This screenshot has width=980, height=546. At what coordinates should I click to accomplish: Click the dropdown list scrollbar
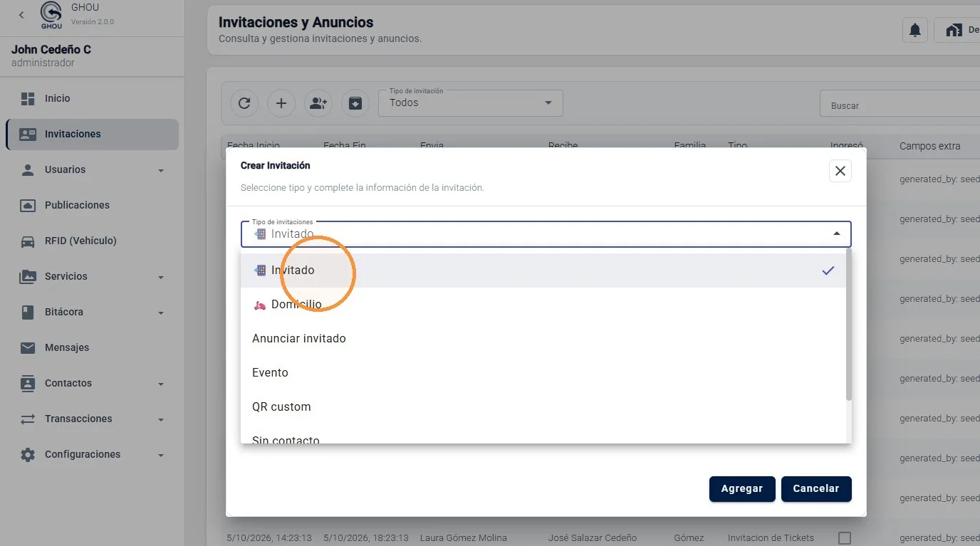coord(848,324)
